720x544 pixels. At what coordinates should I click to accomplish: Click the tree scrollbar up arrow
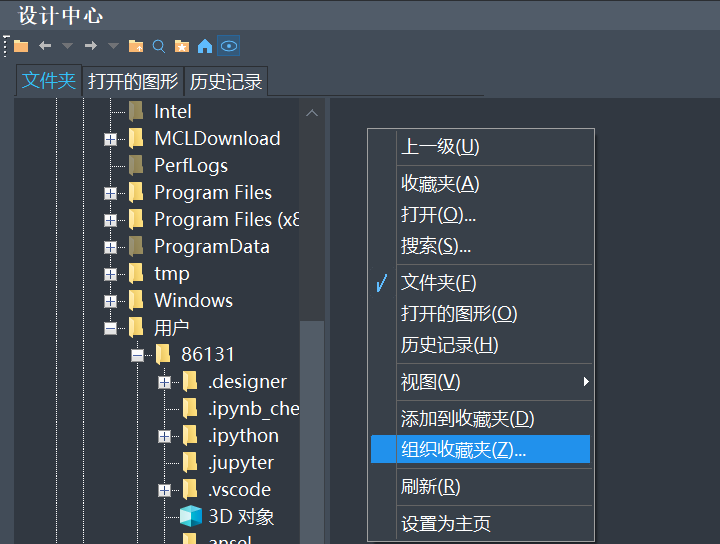[312, 112]
